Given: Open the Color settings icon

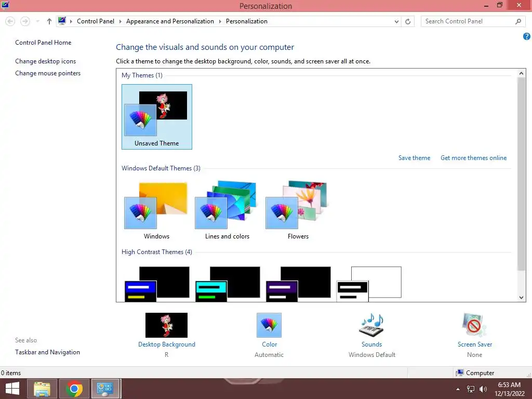Looking at the screenshot, I should (269, 325).
